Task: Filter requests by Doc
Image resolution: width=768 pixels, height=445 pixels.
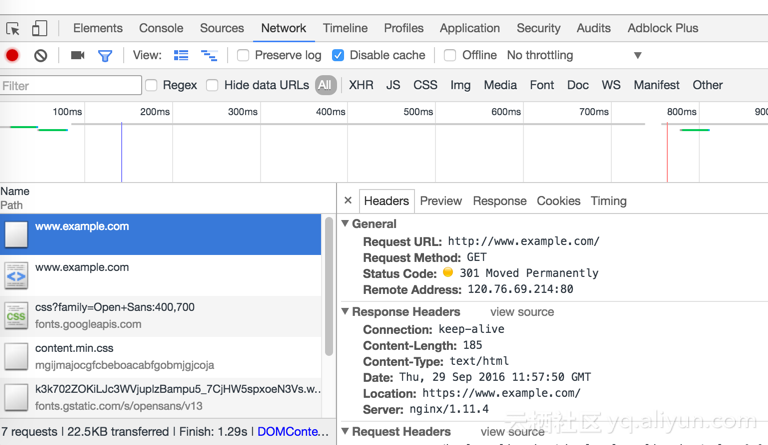Action: pyautogui.click(x=578, y=85)
